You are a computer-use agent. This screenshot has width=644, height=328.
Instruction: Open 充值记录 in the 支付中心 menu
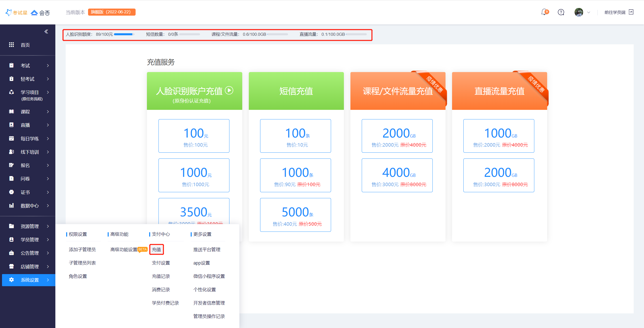[x=161, y=276]
